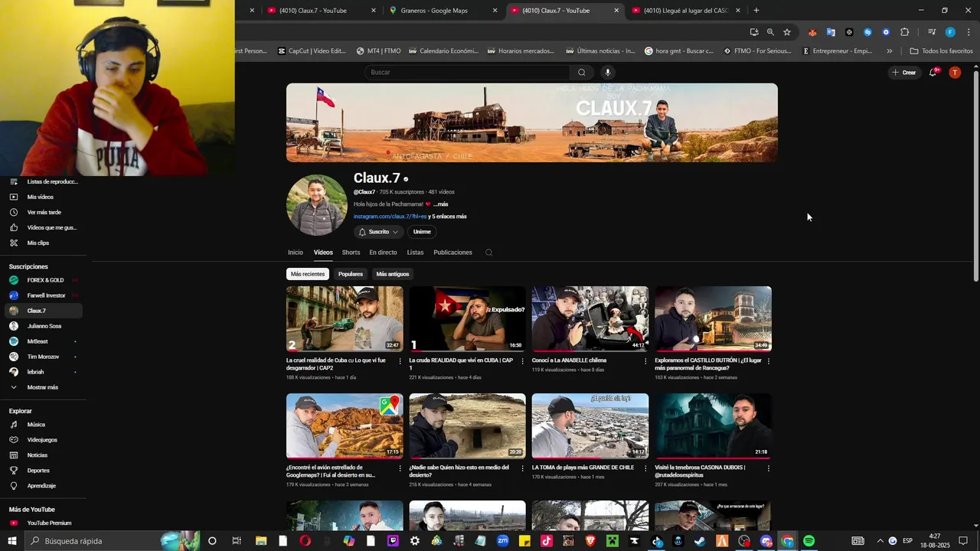Open options for La cruel realidad de Cuba video
Screen dimensions: 980x551
tap(400, 360)
